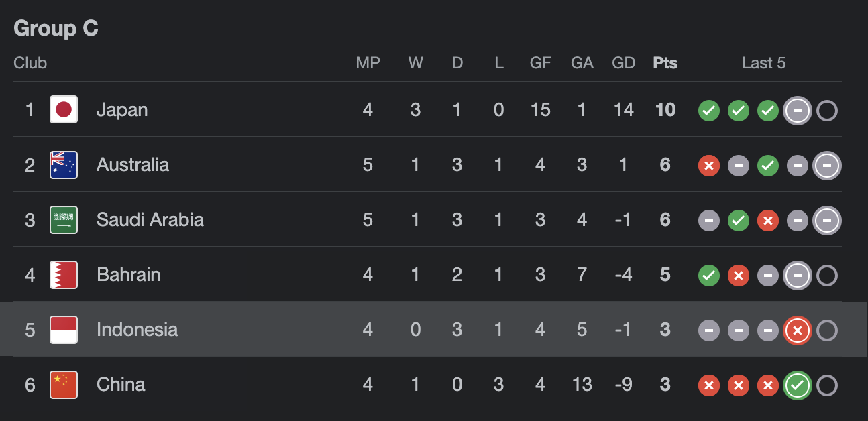Click Japan's highlighted grey draw result icon

pyautogui.click(x=798, y=111)
